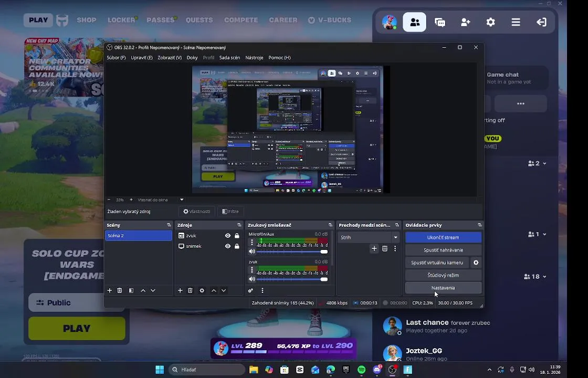588x378 pixels.
Task: Open zvuk channel three-dot options
Action: [x=252, y=270]
